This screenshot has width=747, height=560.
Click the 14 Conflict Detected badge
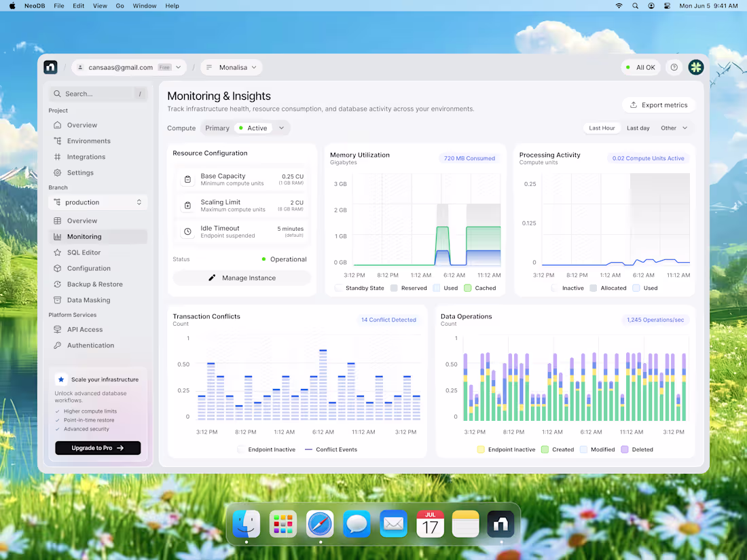point(388,320)
